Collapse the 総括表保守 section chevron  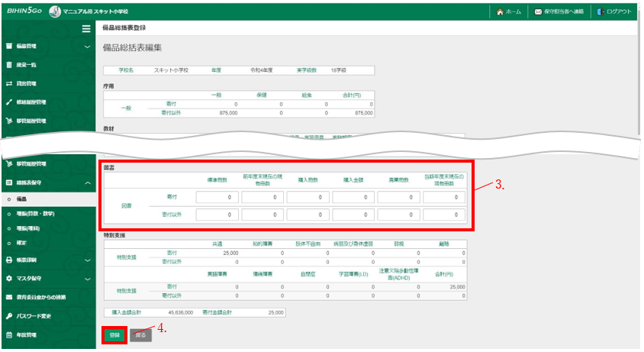(87, 183)
